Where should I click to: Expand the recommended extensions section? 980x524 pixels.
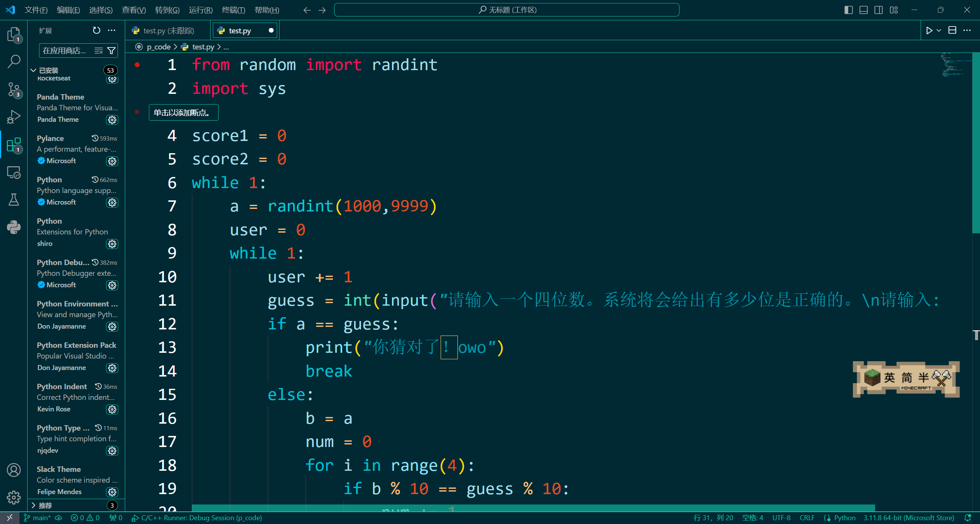tap(34, 505)
